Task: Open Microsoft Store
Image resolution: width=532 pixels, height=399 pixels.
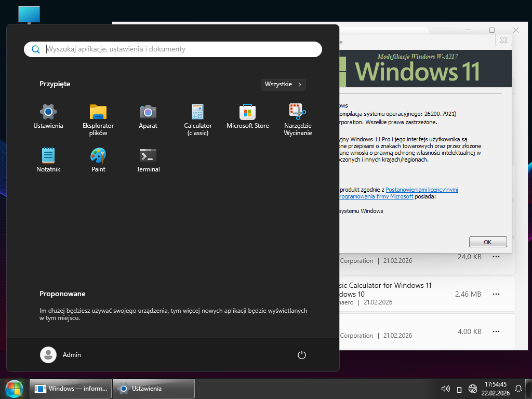Action: 248,116
